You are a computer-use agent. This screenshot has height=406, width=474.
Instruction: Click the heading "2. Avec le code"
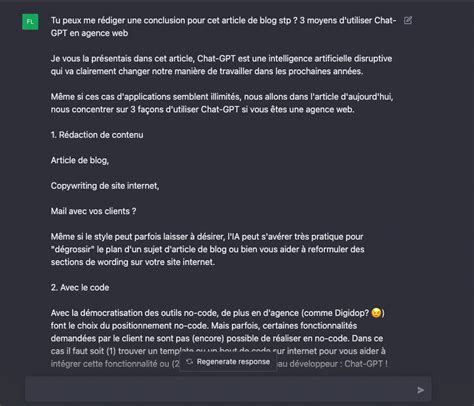click(80, 288)
